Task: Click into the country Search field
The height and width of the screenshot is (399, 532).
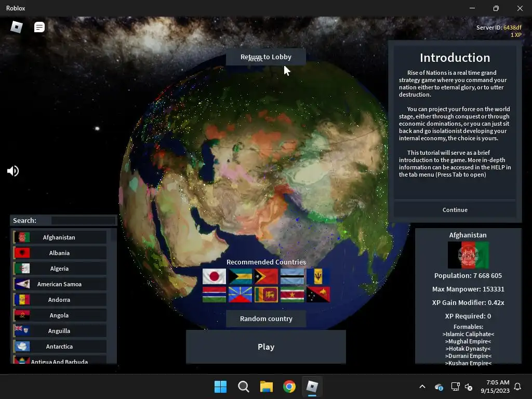Action: (83, 220)
